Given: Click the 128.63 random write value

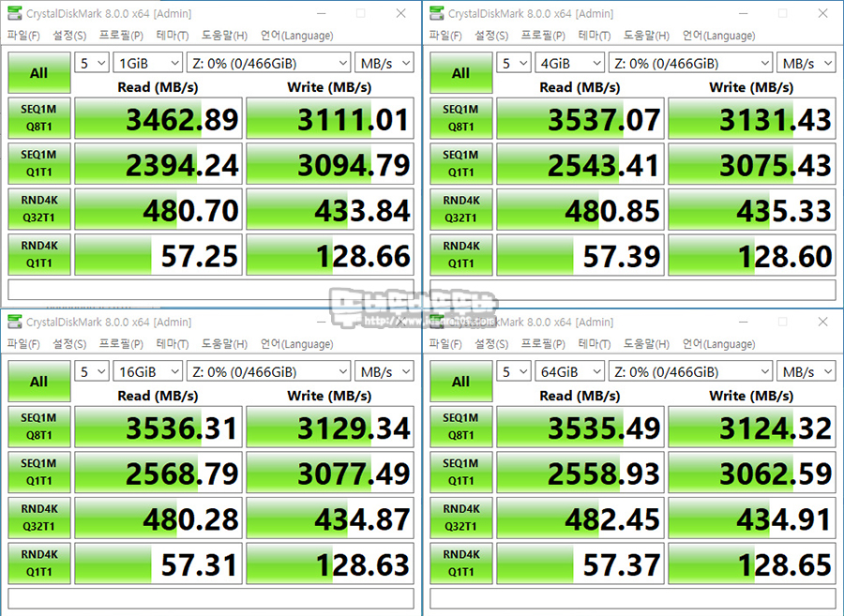Looking at the screenshot, I should tap(330, 563).
